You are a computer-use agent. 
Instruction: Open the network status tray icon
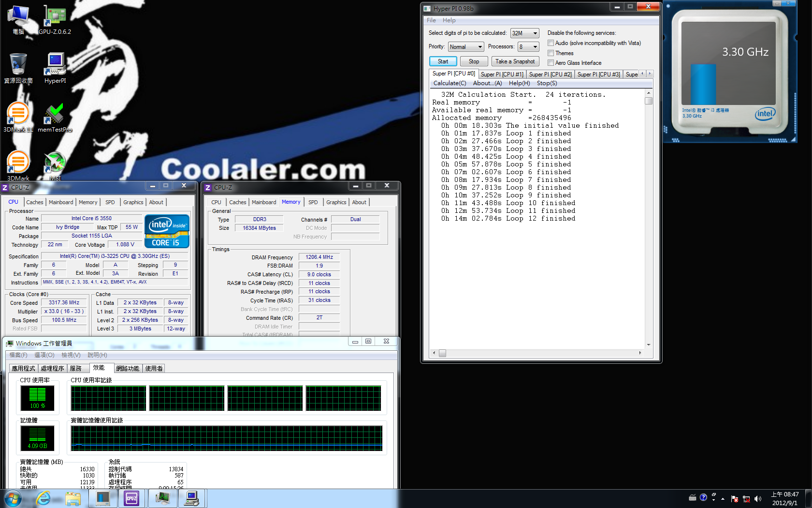746,499
